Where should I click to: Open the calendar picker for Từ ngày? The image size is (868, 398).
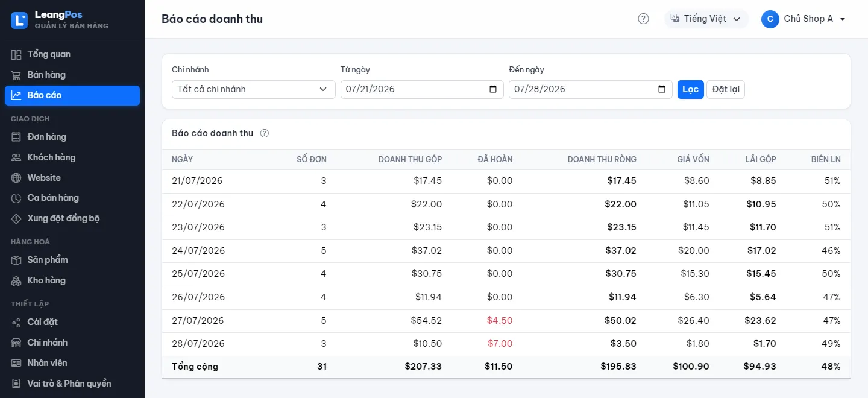(x=493, y=89)
